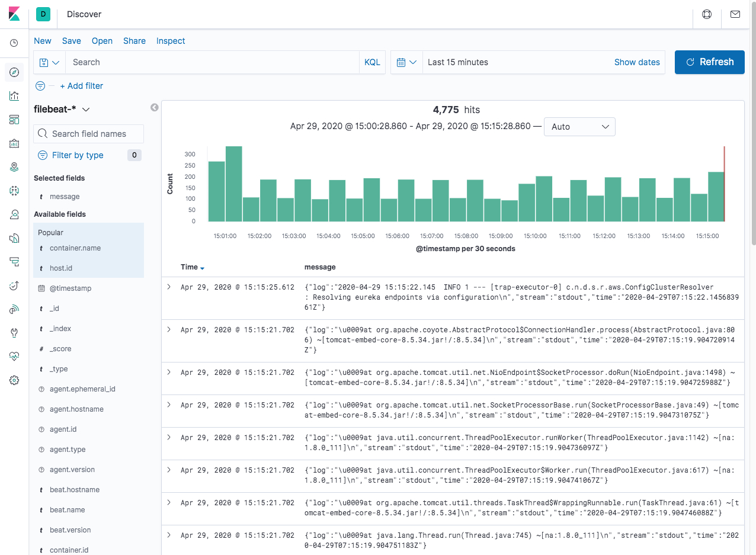The image size is (756, 555).
Task: Open the Management gear icon
Action: pos(14,380)
